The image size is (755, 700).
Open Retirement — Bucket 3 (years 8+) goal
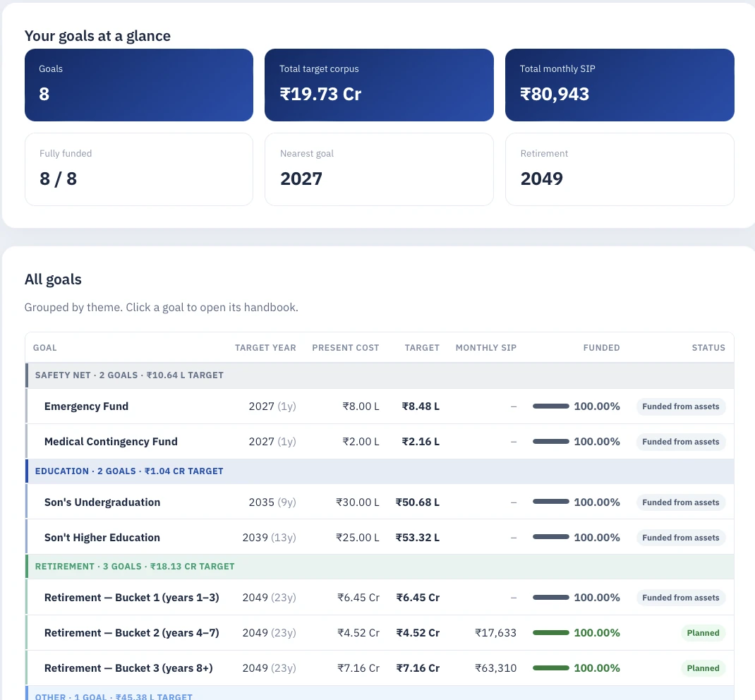tap(380, 668)
